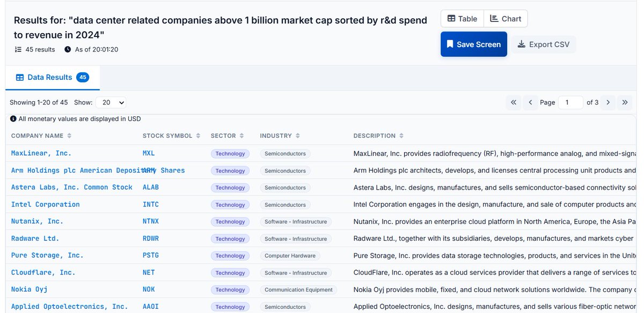Click the MXL stock symbol
Image resolution: width=644 pixels, height=313 pixels.
click(149, 153)
